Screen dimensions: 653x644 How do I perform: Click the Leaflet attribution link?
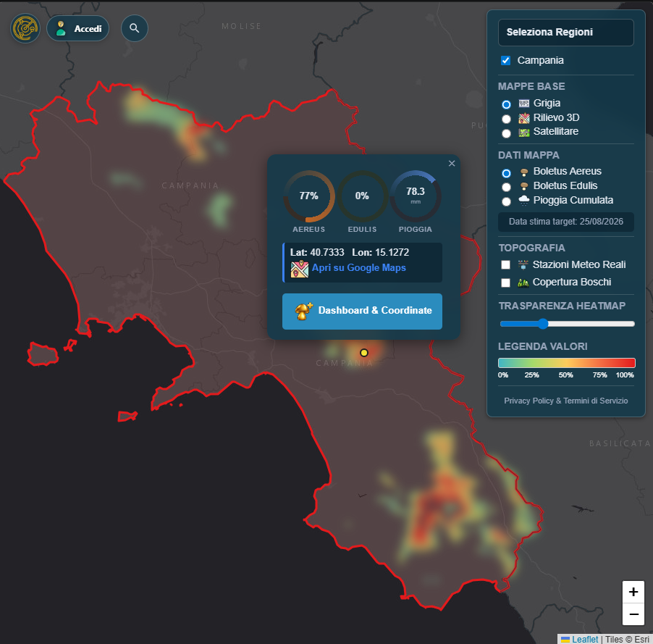pyautogui.click(x=585, y=639)
